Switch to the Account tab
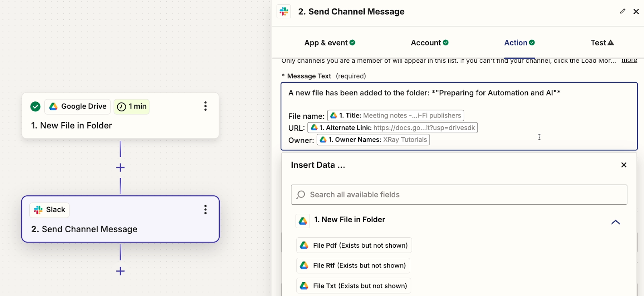 click(x=429, y=43)
